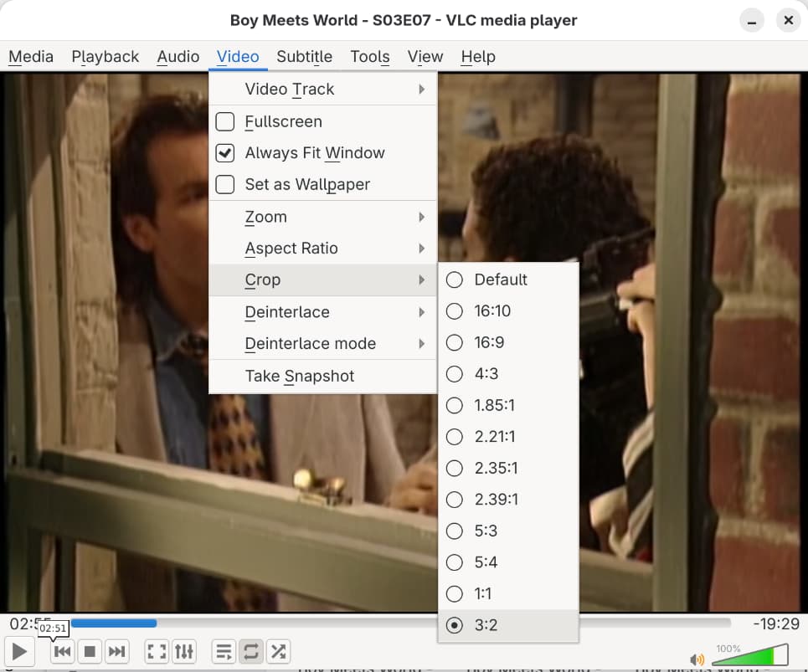Tick the Fullscreen checkbox

click(224, 121)
